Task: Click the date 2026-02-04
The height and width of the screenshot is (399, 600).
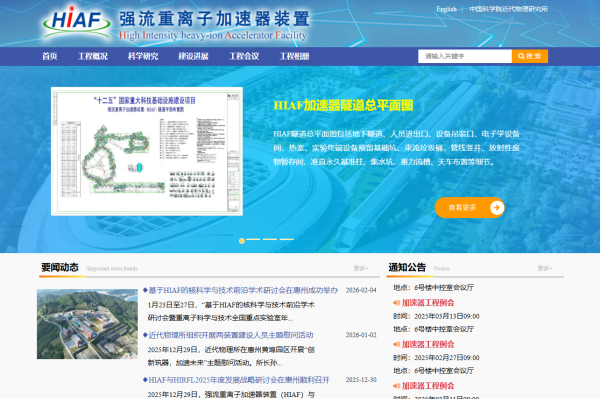Action: pyautogui.click(x=361, y=290)
